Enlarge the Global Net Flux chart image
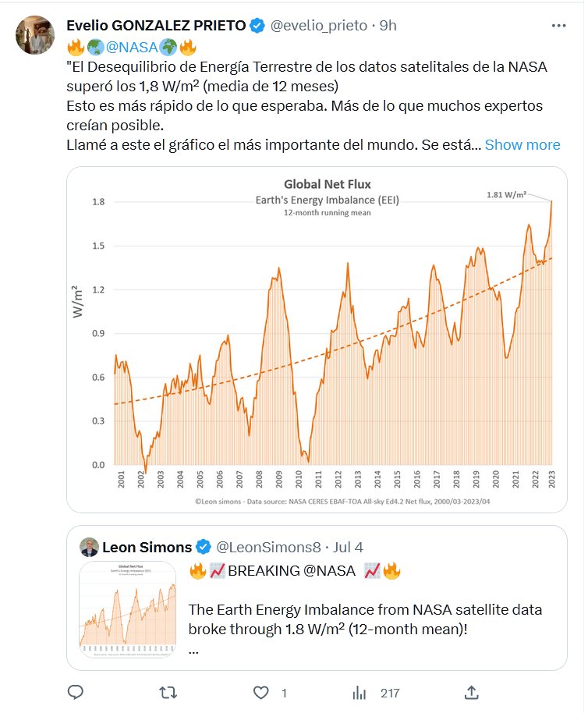 click(x=316, y=339)
